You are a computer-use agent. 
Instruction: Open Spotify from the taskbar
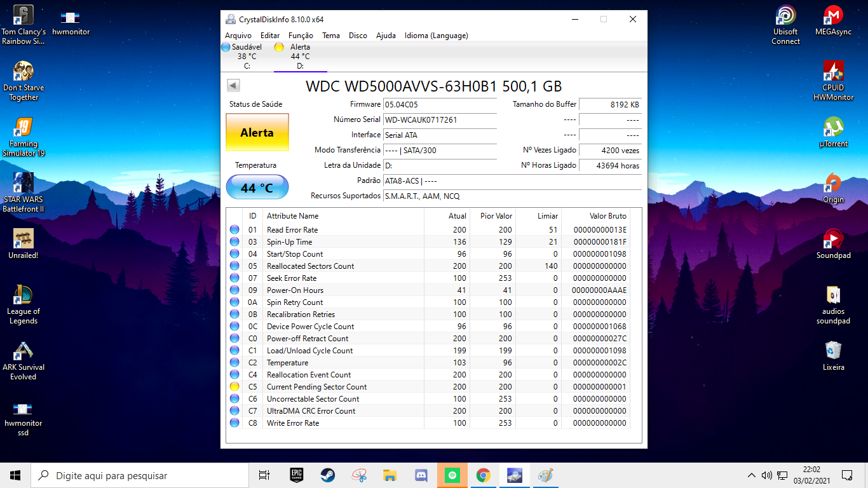pyautogui.click(x=452, y=475)
